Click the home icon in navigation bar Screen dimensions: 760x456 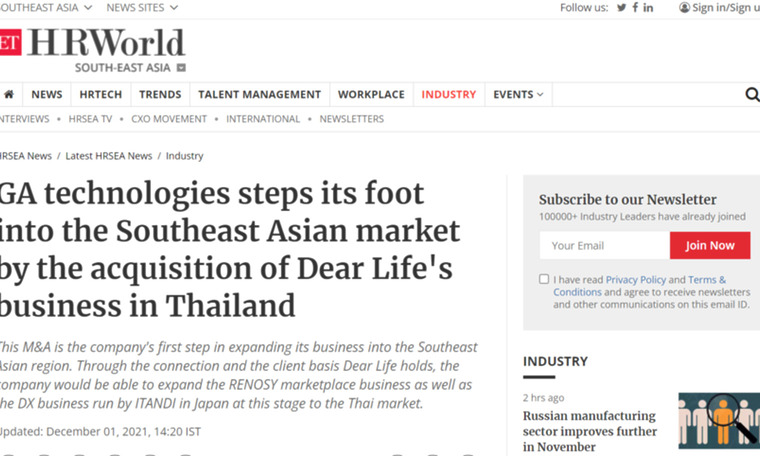tap(9, 95)
